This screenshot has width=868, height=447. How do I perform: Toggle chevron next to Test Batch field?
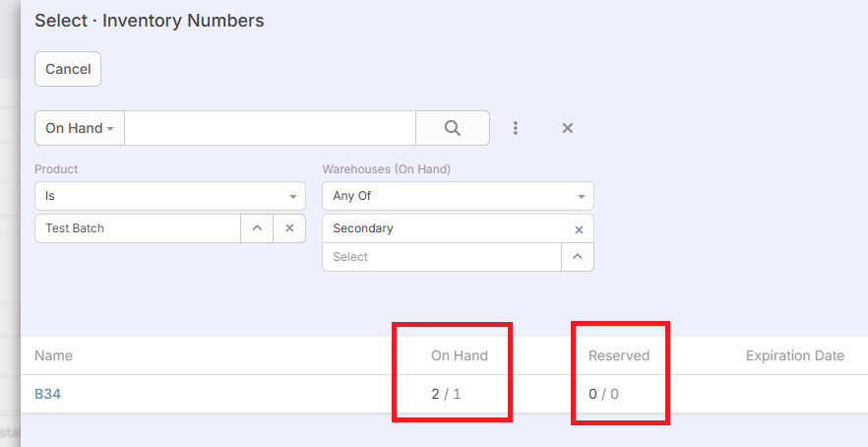257,228
